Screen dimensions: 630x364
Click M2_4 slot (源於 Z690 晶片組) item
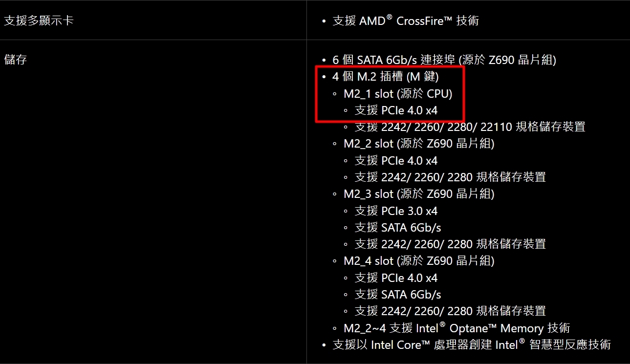click(x=419, y=261)
